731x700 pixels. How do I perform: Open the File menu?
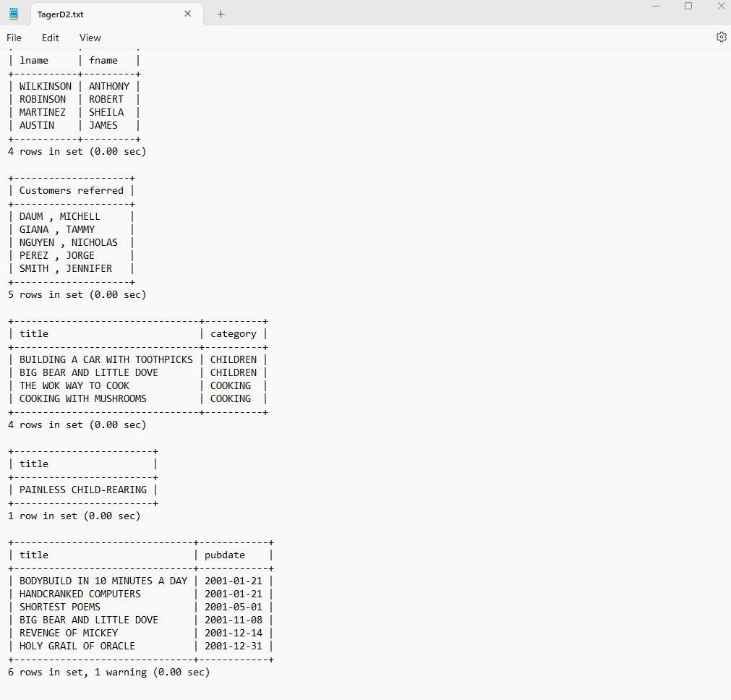(14, 38)
